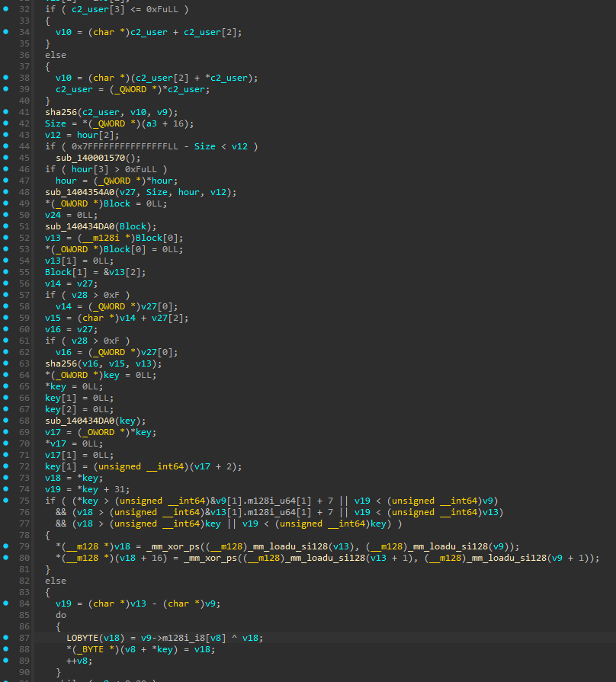Click the breakpoint dot for line 48

(7, 192)
